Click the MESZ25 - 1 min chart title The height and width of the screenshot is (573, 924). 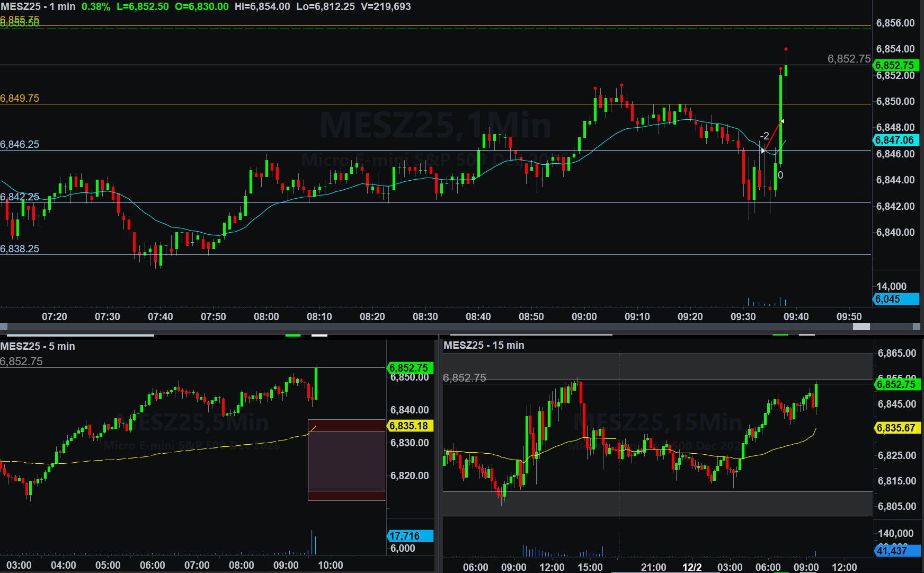[x=38, y=7]
